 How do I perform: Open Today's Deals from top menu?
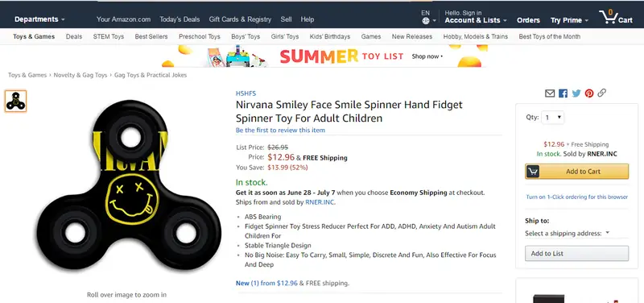(180, 19)
